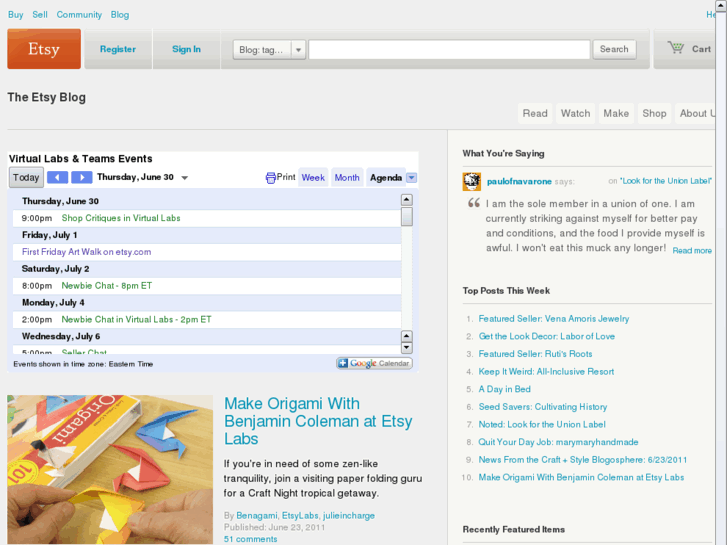
Task: Click the Sign In button
Action: click(x=186, y=49)
